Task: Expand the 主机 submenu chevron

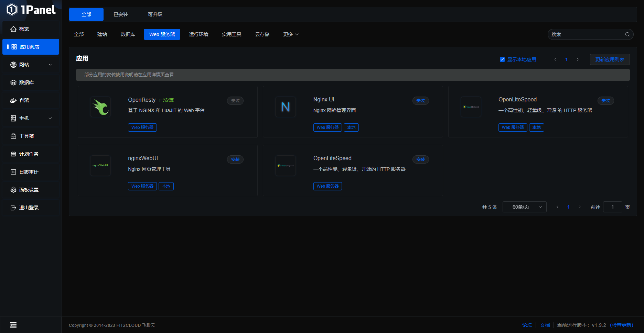Action: pyautogui.click(x=50, y=118)
